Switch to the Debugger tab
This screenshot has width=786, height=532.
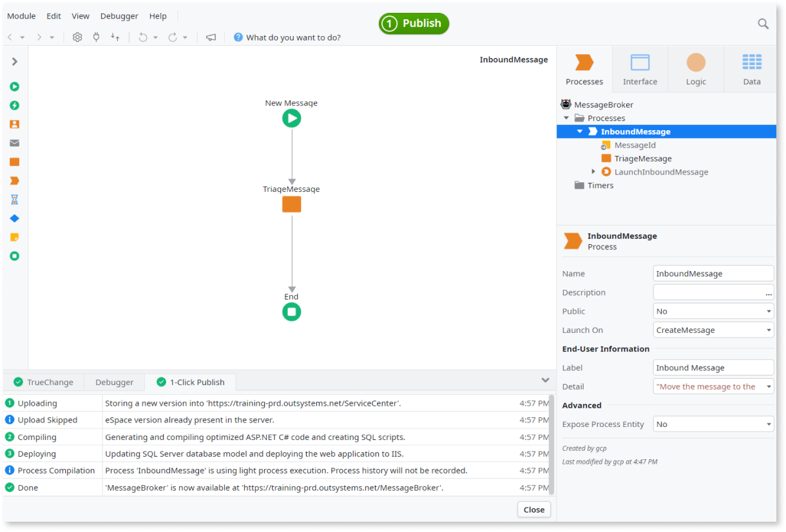point(114,382)
